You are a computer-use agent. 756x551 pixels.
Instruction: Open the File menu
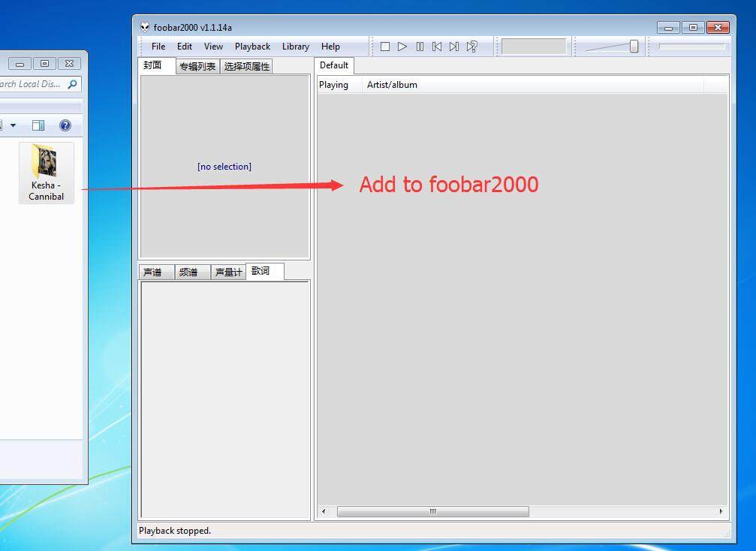point(158,47)
